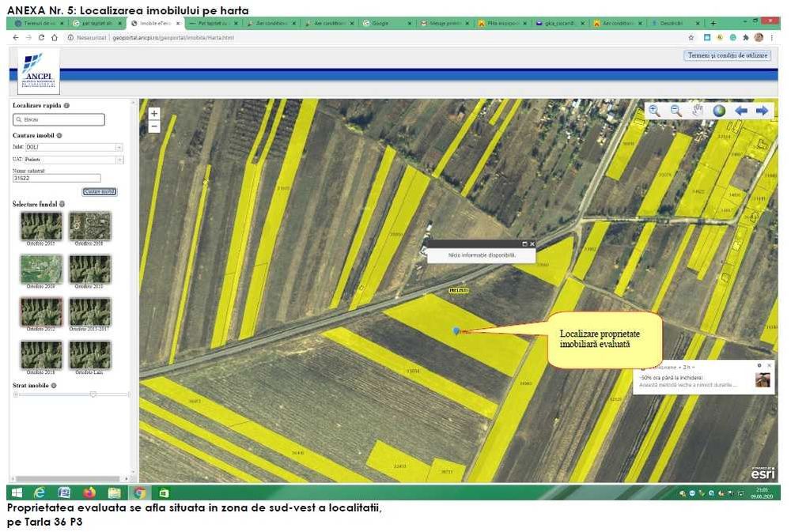
Task: Select Ortofoto 2015-2017 background thumbnail
Action: (x=90, y=312)
